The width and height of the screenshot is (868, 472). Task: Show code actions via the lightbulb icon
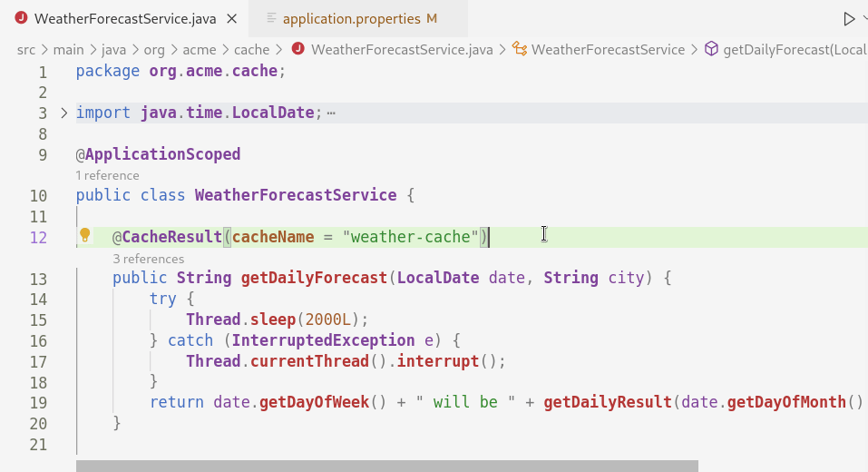pyautogui.click(x=84, y=235)
